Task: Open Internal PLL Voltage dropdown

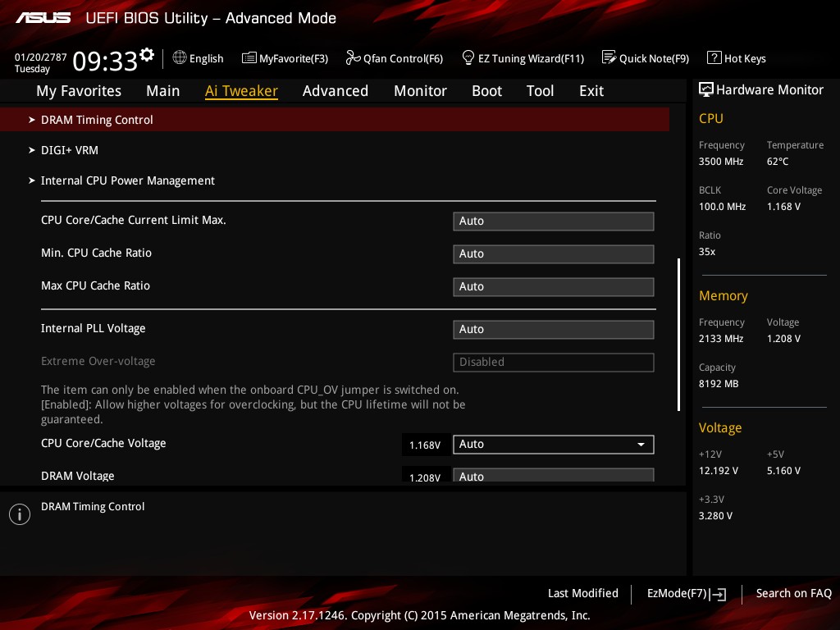Action: click(x=554, y=330)
